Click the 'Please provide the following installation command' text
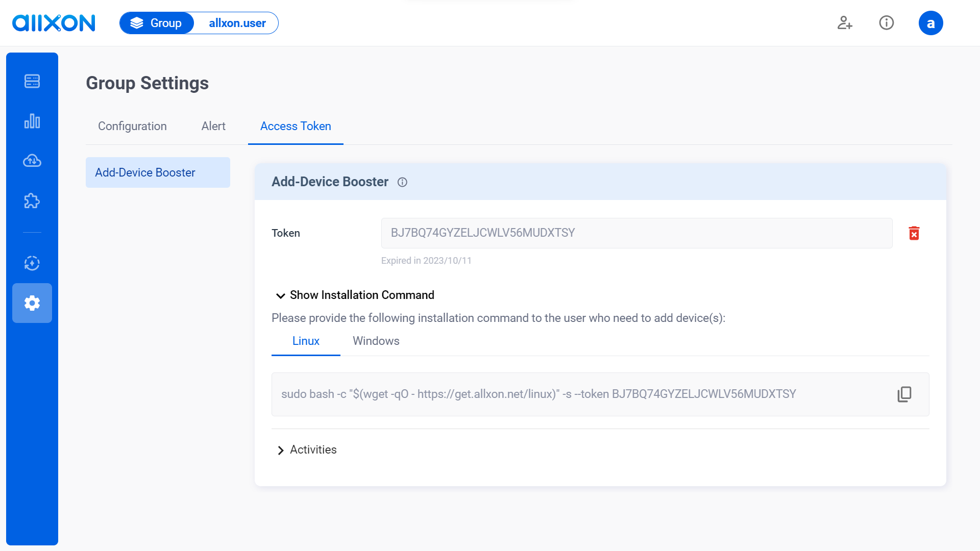Image resolution: width=980 pixels, height=551 pixels. tap(498, 318)
